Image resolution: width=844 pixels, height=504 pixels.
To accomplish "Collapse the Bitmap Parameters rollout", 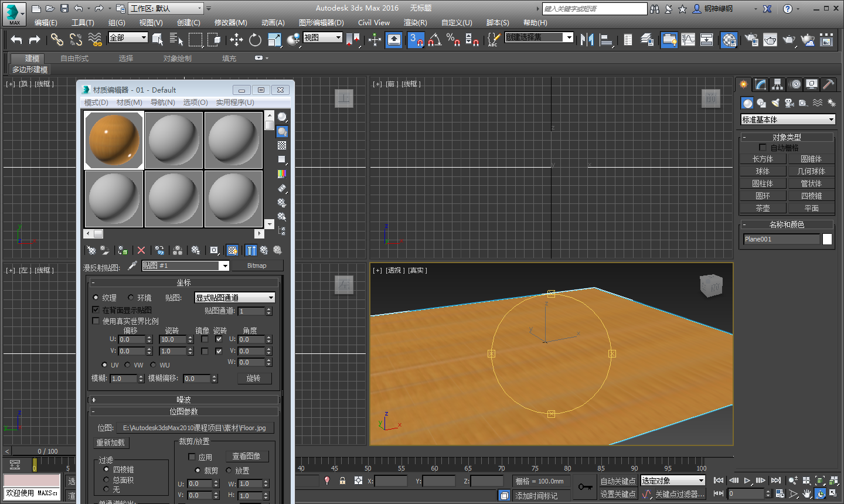I will [x=184, y=411].
